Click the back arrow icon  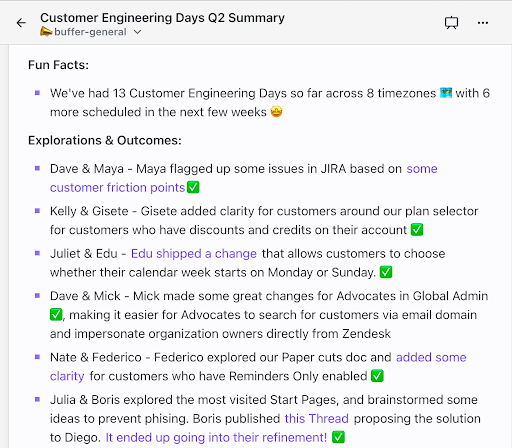(21, 23)
